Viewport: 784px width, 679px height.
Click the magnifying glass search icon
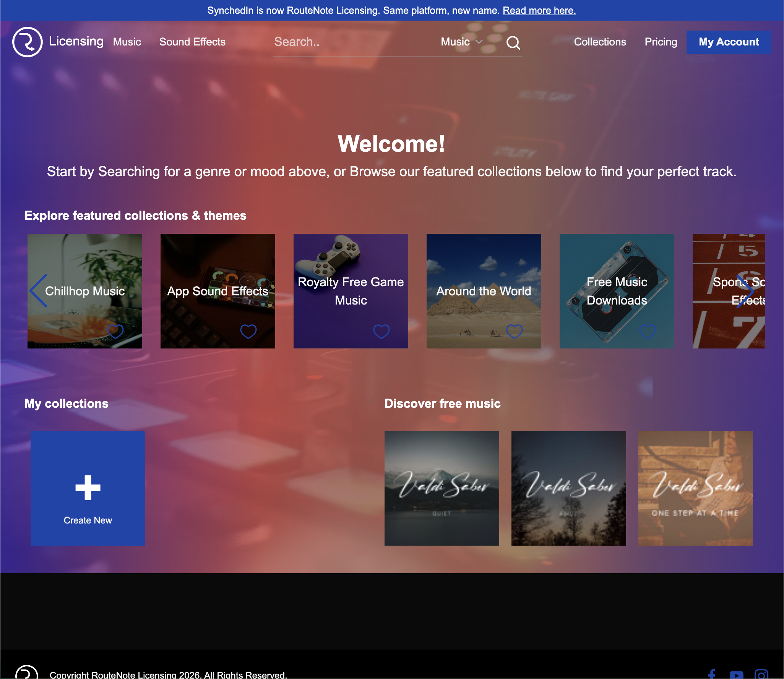pos(513,43)
